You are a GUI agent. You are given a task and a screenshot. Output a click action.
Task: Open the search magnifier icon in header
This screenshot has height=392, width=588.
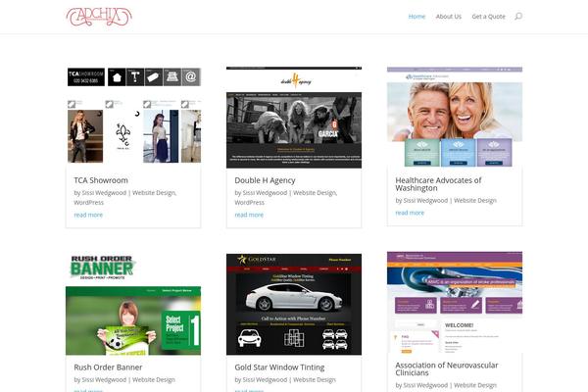[x=518, y=16]
